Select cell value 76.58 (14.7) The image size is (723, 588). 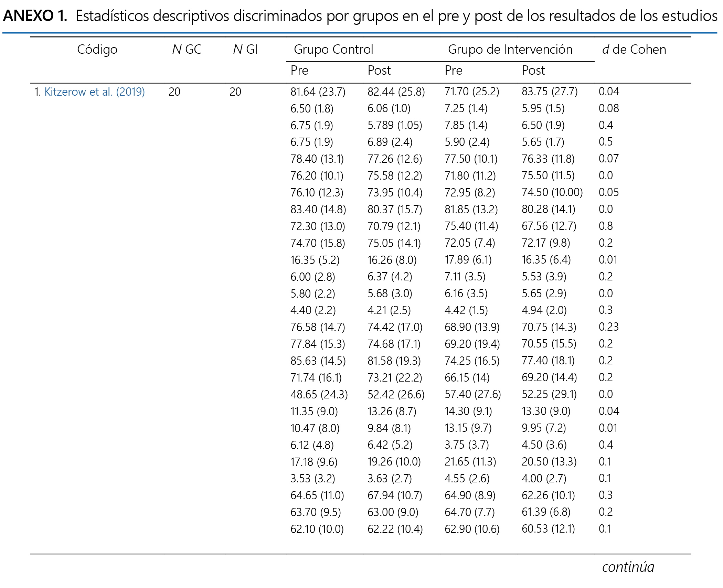pyautogui.click(x=318, y=328)
